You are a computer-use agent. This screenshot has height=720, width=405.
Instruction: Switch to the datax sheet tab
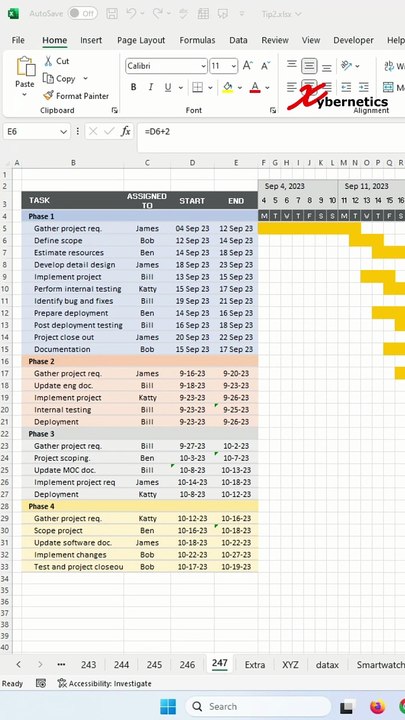click(x=327, y=664)
